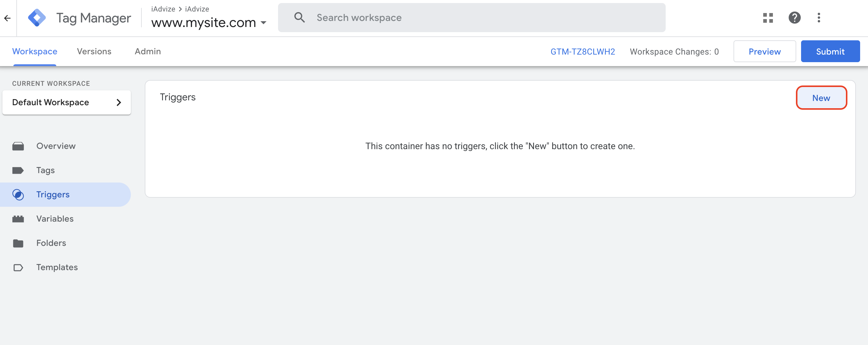Open the help question mark icon
The width and height of the screenshot is (868, 345).
click(x=794, y=18)
